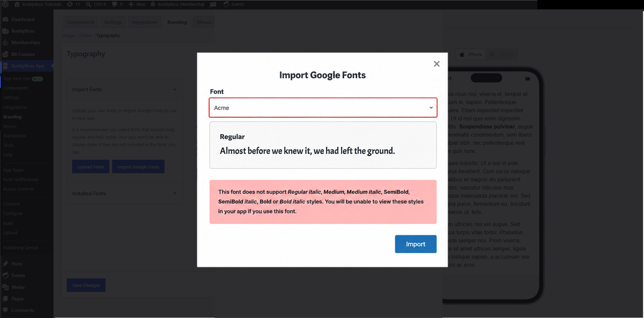Image resolution: width=644 pixels, height=318 pixels.
Task: Open App Next Gen submenu item
Action: click(17, 78)
